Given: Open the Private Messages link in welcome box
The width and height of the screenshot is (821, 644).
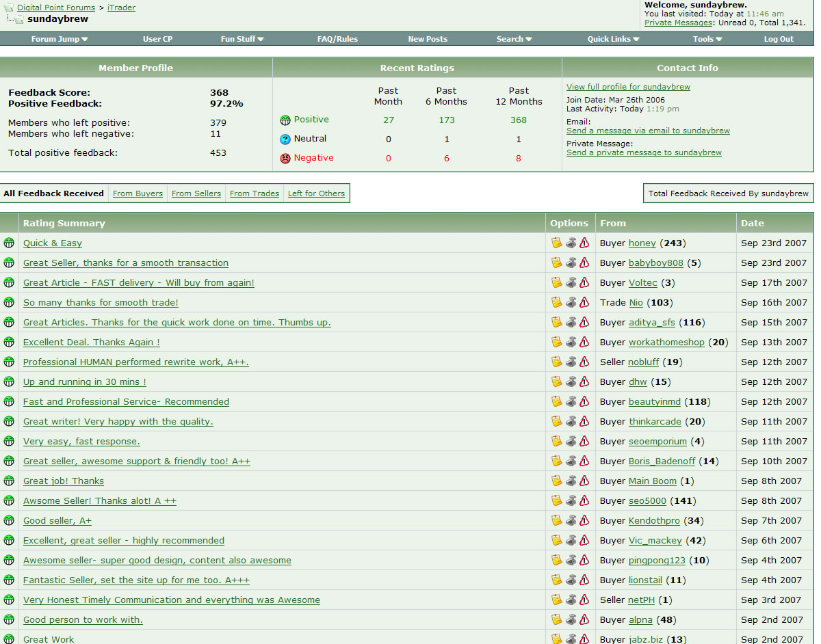Looking at the screenshot, I should pyautogui.click(x=678, y=23).
